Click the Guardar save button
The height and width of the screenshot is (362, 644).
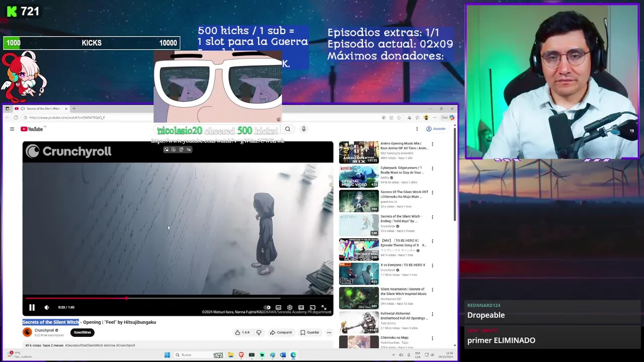[310, 332]
